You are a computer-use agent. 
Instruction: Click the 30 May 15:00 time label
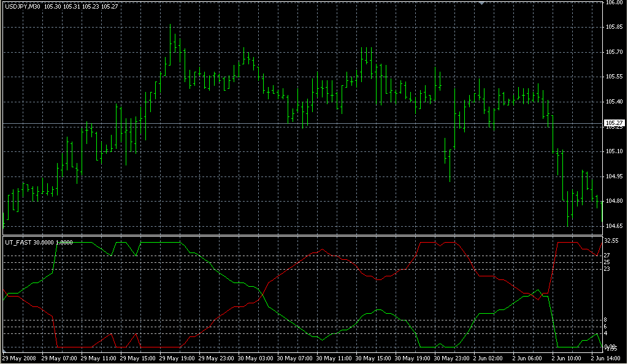pyautogui.click(x=373, y=358)
